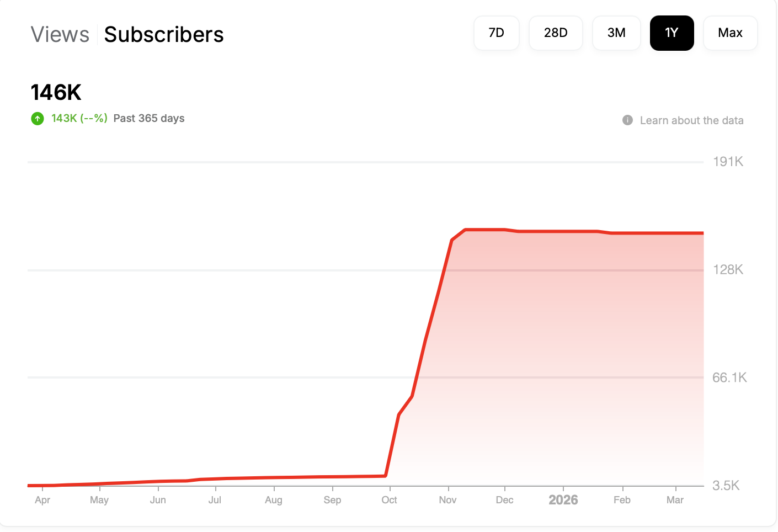The width and height of the screenshot is (778, 532).
Task: Switch range to 3M
Action: 616,33
